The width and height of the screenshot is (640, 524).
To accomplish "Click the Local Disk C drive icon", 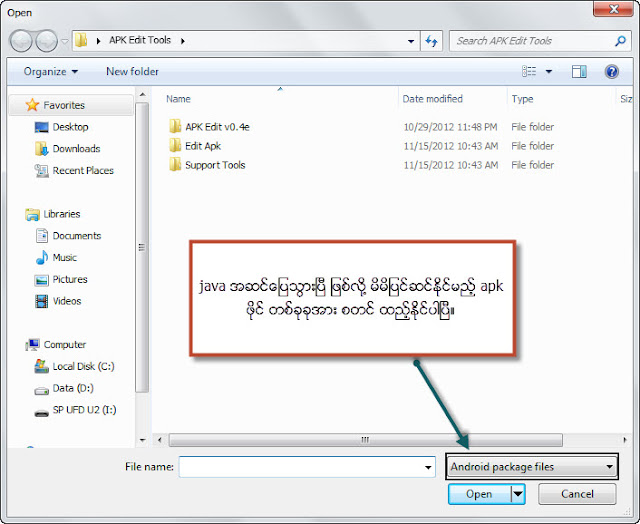I will [42, 366].
